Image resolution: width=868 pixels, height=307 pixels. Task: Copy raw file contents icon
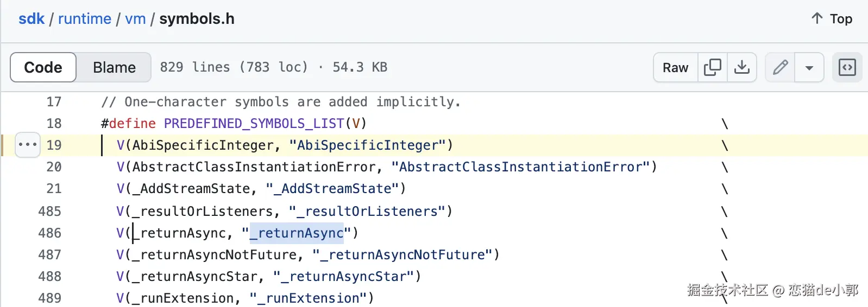pyautogui.click(x=712, y=67)
